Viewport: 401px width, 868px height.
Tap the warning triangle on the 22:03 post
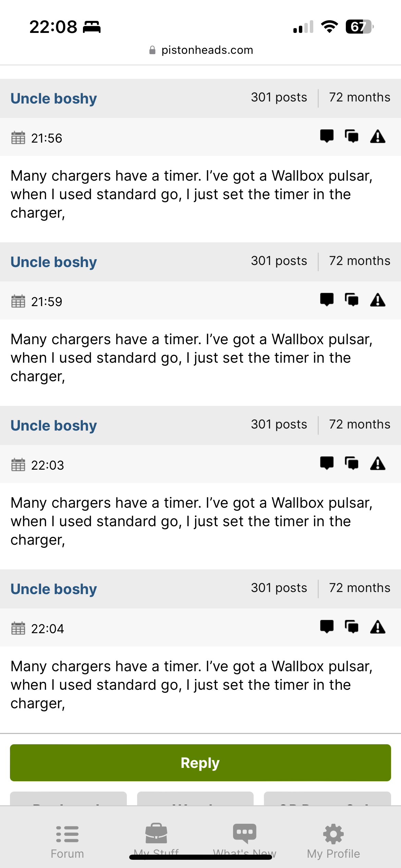[378, 463]
